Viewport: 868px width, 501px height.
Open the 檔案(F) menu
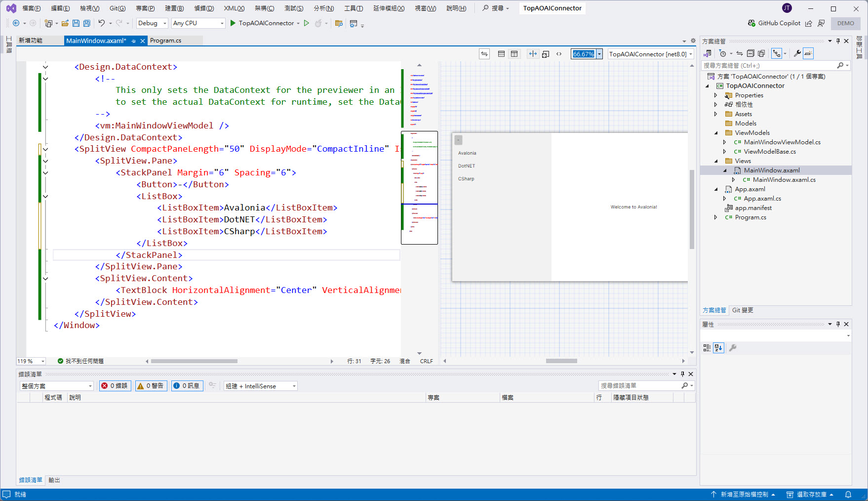point(32,8)
